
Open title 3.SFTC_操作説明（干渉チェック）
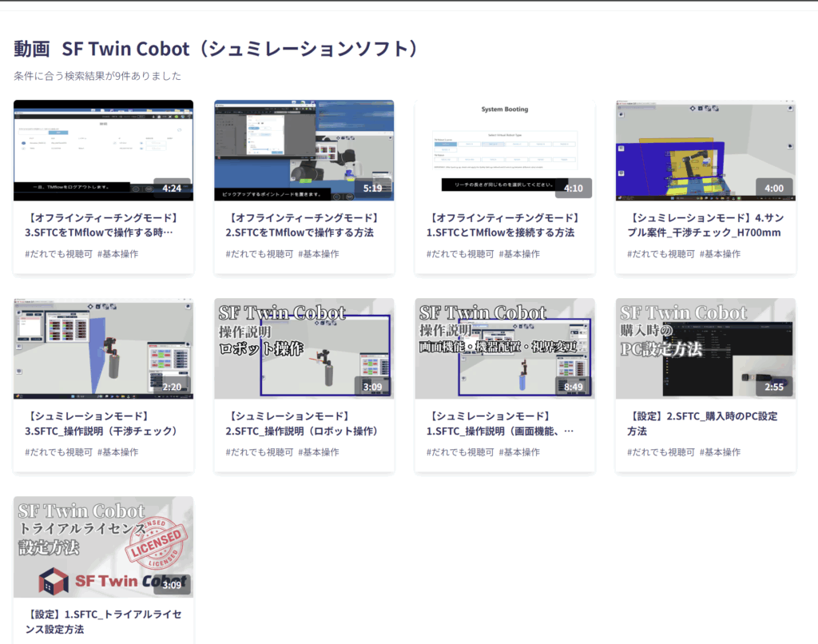coord(102,423)
